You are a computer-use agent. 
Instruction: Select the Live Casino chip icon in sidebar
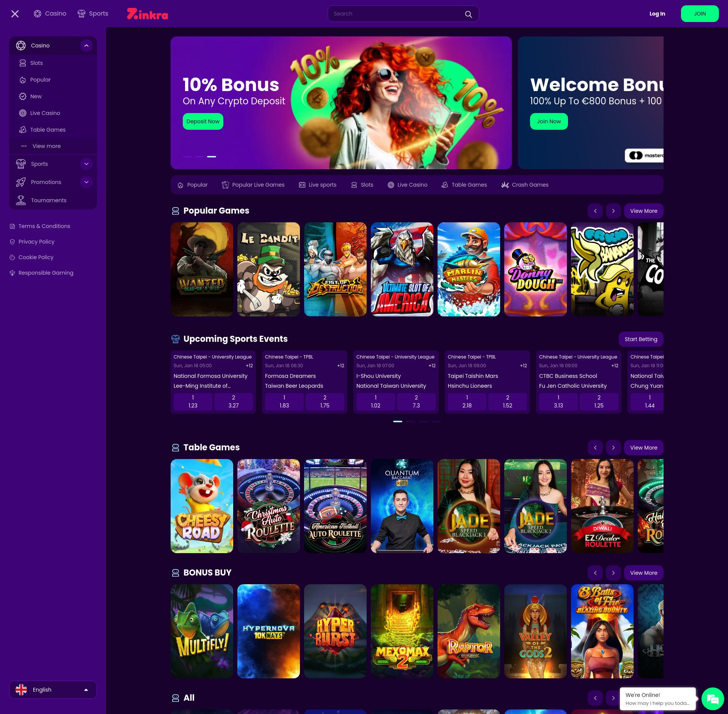[x=23, y=113]
